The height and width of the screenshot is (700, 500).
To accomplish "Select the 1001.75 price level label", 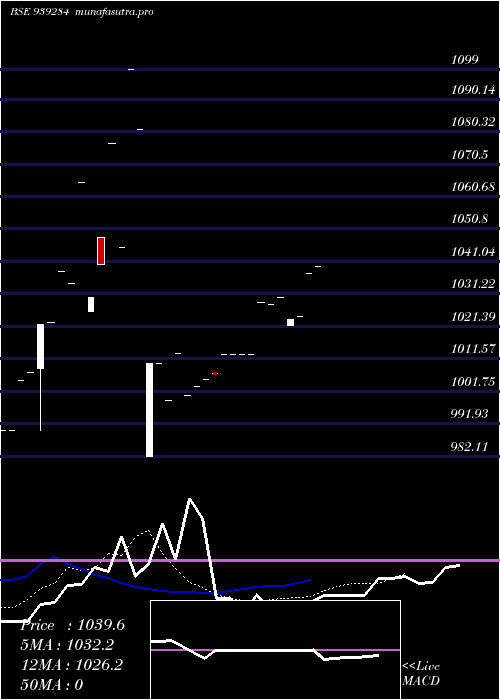I will coord(473,381).
